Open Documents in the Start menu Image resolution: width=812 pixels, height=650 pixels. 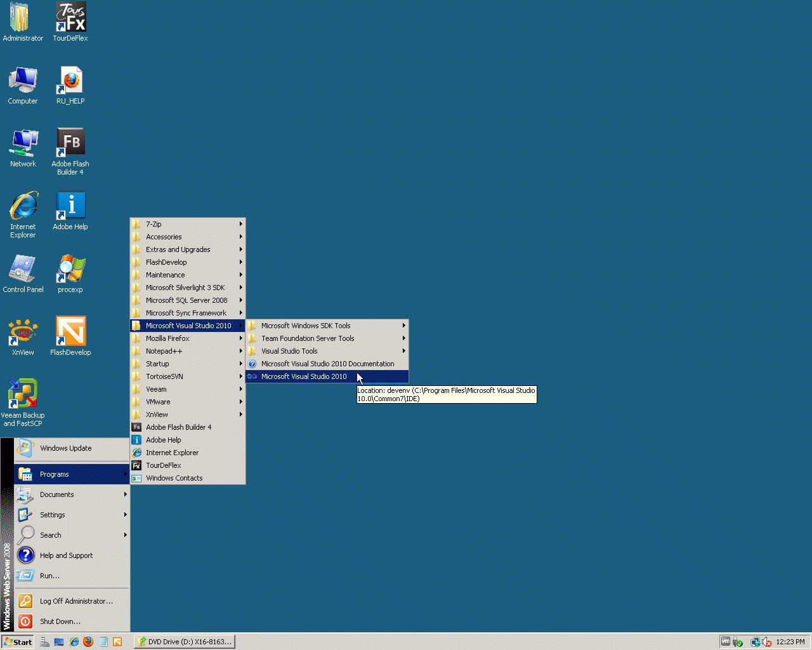pyautogui.click(x=72, y=494)
